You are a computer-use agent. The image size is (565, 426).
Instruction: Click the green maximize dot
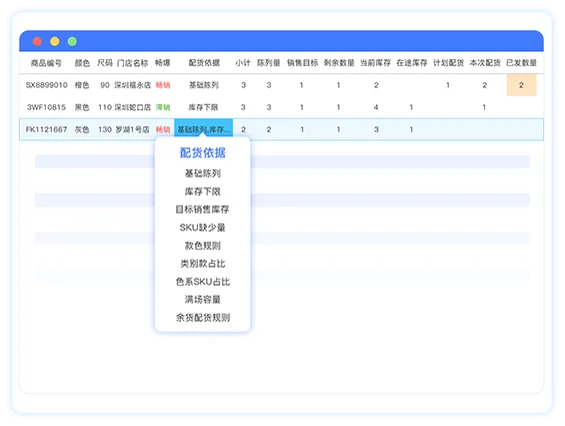[x=72, y=41]
